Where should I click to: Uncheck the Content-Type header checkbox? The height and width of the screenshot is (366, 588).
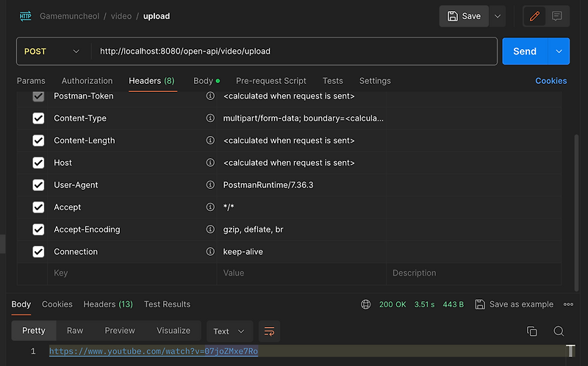[39, 118]
